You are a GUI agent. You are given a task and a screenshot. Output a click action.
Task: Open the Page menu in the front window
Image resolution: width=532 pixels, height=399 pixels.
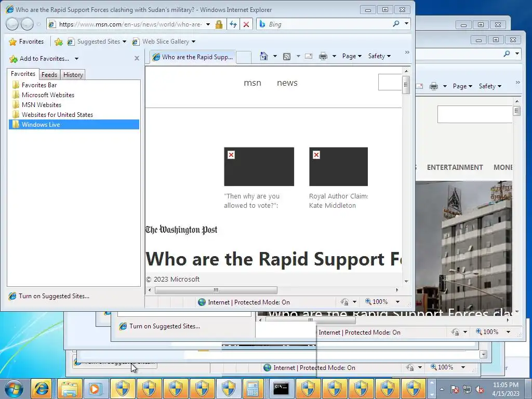(352, 56)
